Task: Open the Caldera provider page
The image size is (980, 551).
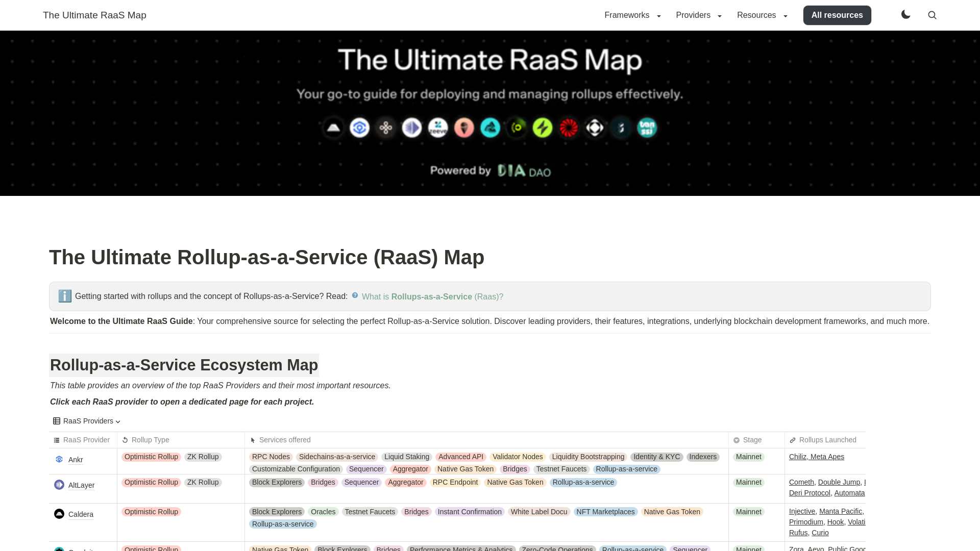Action: tap(81, 514)
